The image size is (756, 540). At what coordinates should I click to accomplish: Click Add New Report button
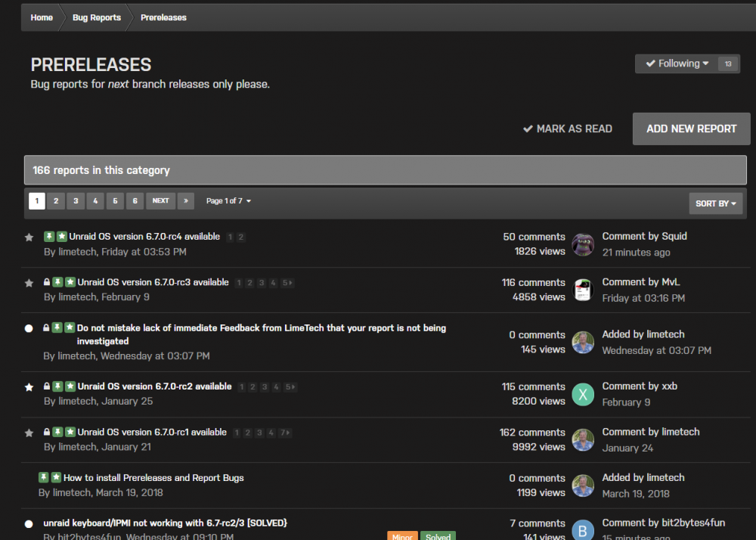click(692, 129)
